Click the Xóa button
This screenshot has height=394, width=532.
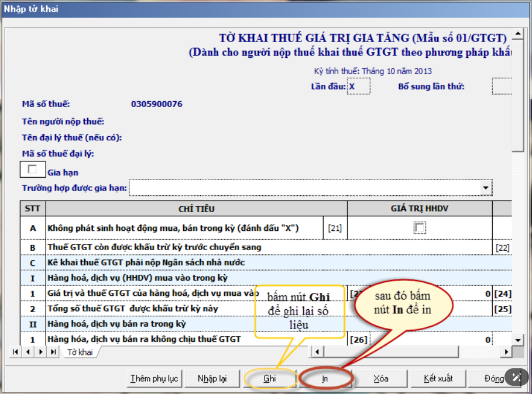tap(380, 378)
